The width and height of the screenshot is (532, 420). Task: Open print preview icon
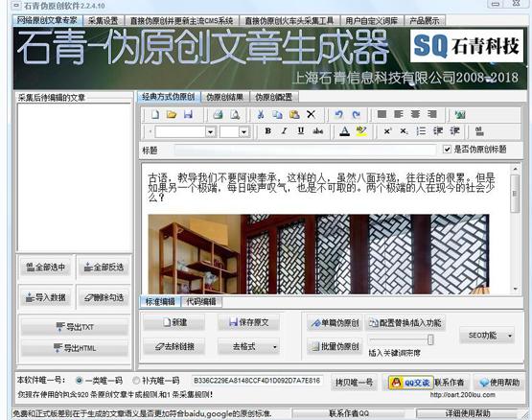coord(235,114)
